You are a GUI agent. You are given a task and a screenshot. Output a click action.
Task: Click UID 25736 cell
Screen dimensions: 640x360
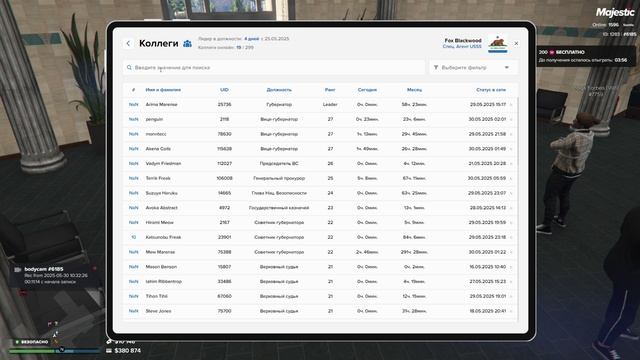(x=224, y=104)
